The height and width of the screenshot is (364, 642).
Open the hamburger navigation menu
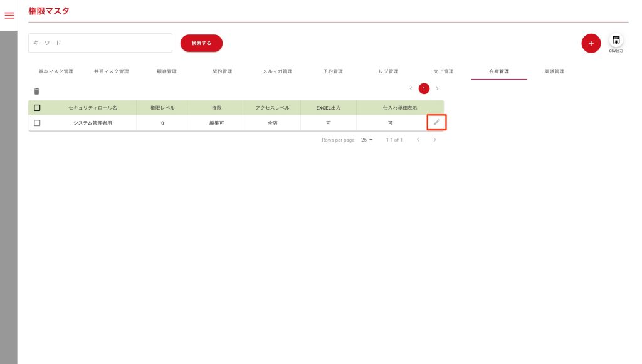pyautogui.click(x=9, y=16)
